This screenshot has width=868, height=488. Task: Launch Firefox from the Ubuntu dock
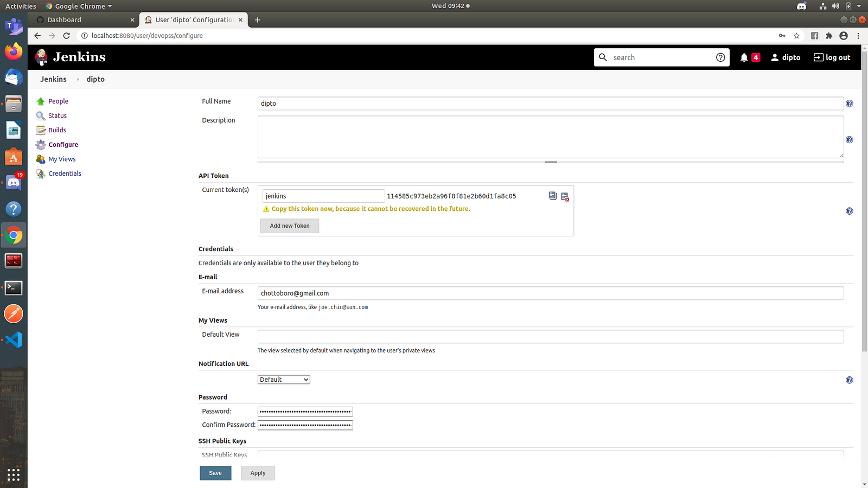pyautogui.click(x=14, y=52)
